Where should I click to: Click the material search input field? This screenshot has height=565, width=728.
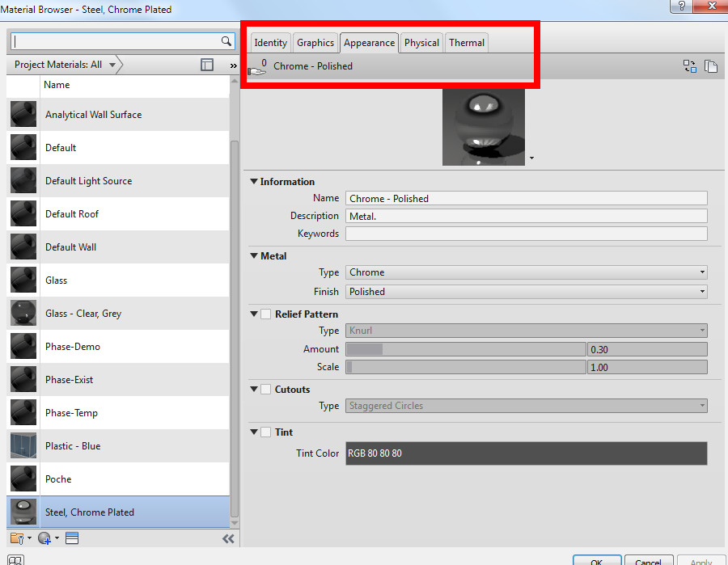click(116, 41)
